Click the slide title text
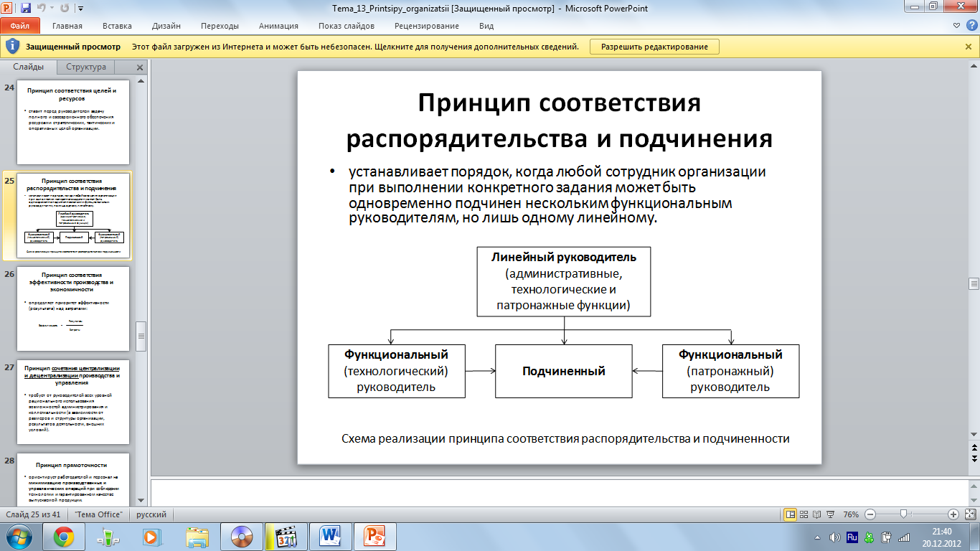 click(x=560, y=120)
